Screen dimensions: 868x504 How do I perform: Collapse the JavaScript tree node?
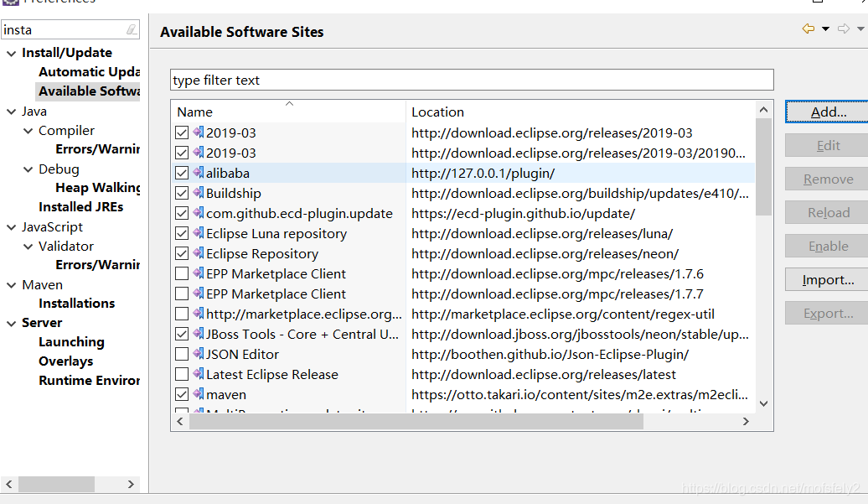[11, 227]
